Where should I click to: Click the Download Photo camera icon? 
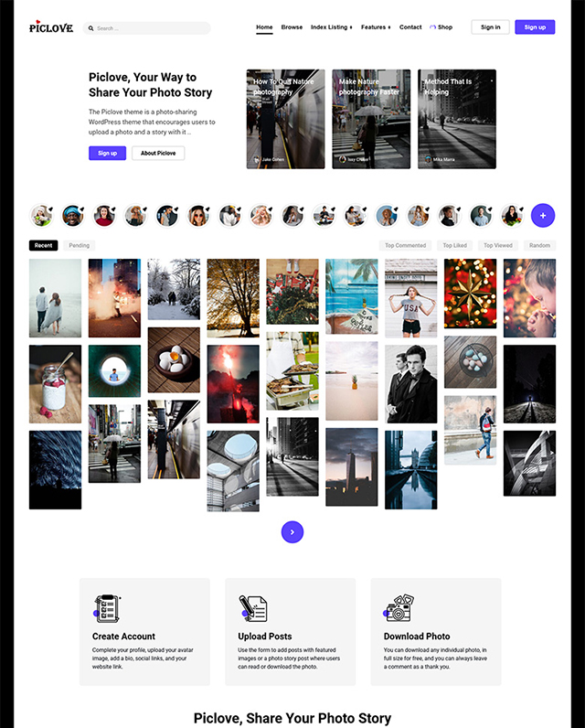399,608
